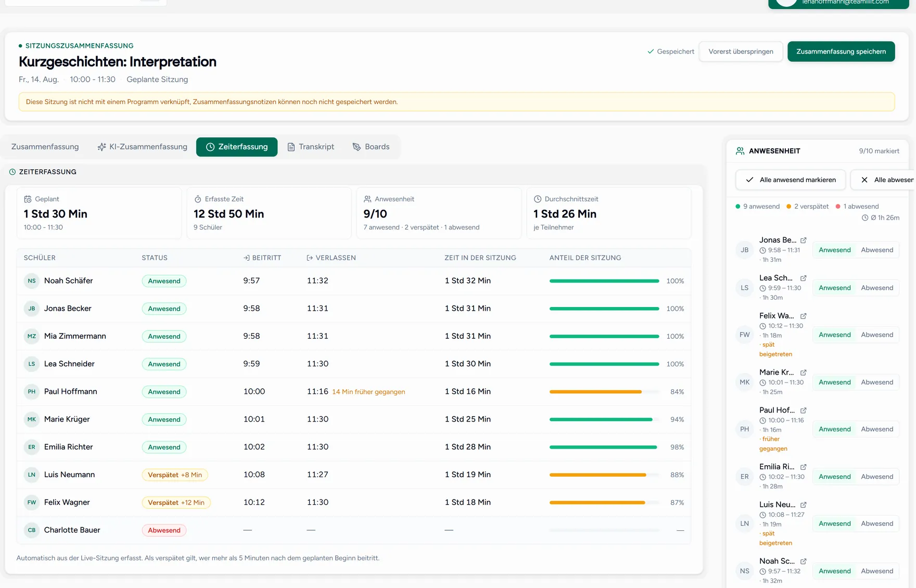Open Jonas Be... external link icon
This screenshot has width=916, height=588.
coord(804,240)
